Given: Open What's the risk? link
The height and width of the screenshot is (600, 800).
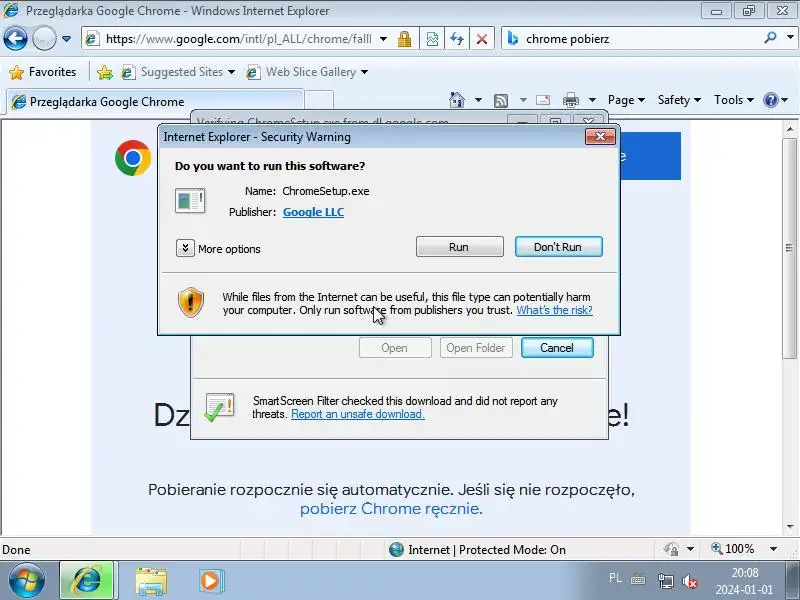Looking at the screenshot, I should pos(555,310).
